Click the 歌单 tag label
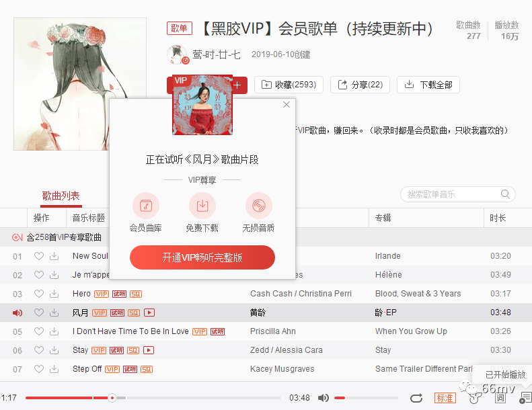The image size is (532, 410). click(180, 28)
